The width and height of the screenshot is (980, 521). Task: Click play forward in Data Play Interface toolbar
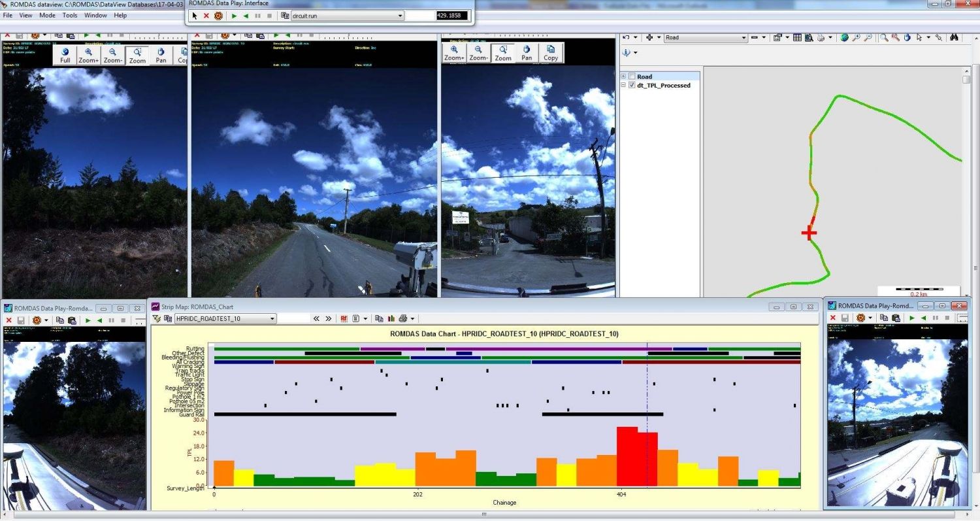234,16
